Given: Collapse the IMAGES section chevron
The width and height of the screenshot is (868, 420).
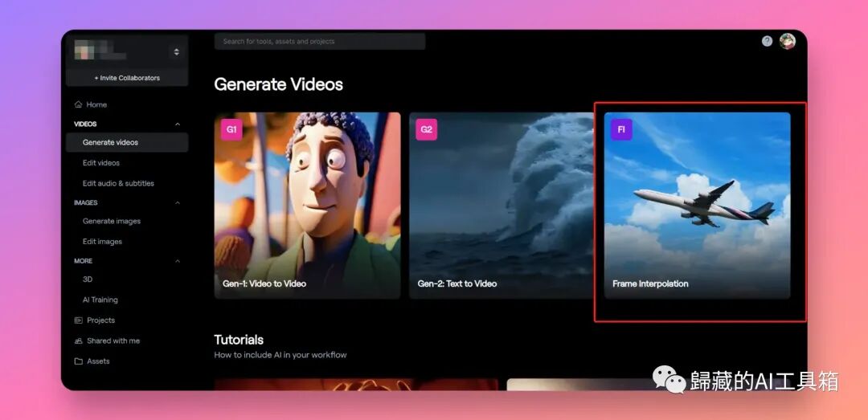Looking at the screenshot, I should point(177,203).
